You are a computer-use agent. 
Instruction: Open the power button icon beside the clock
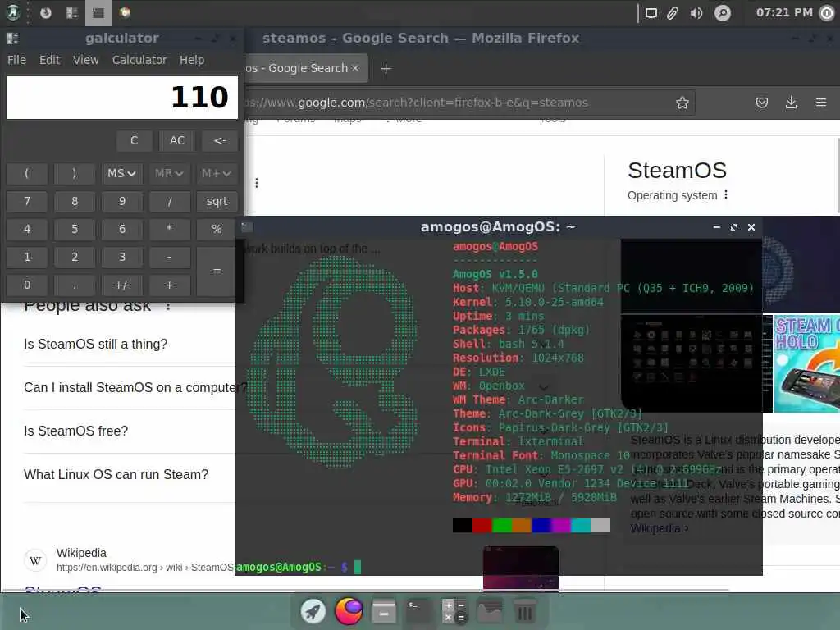(828, 13)
